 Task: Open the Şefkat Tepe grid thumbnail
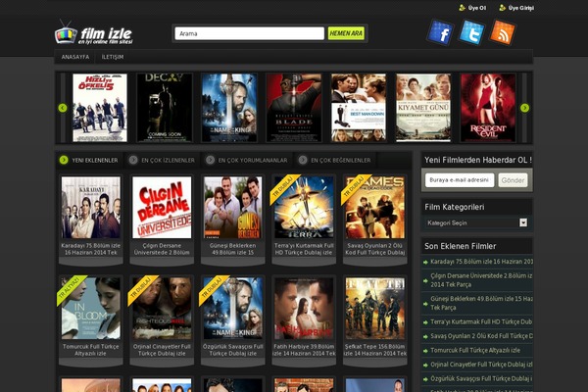tap(375, 309)
